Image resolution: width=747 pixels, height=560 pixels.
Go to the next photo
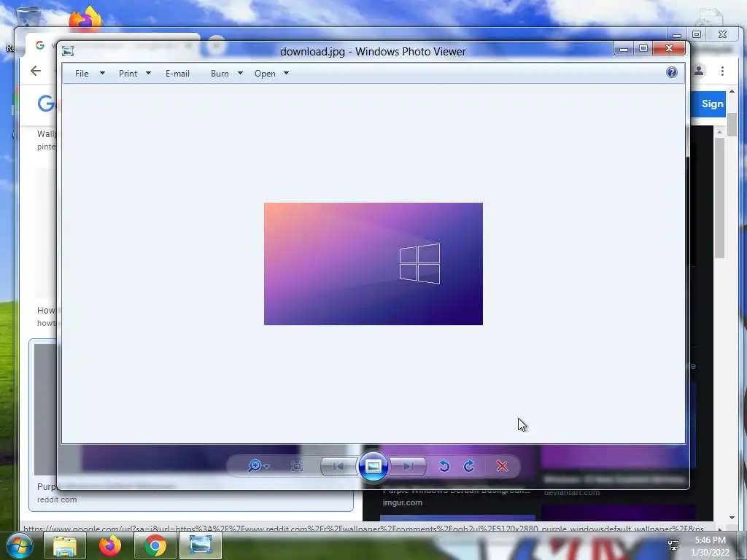pos(408,466)
